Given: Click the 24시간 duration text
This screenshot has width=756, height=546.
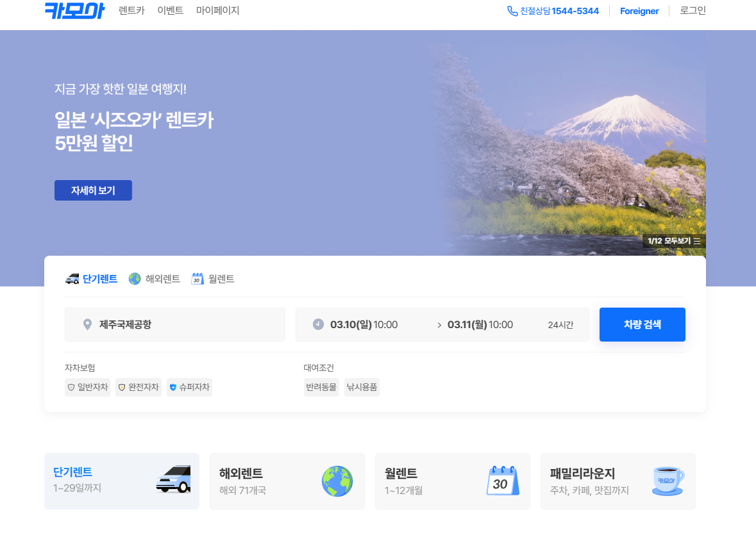Looking at the screenshot, I should (x=560, y=326).
